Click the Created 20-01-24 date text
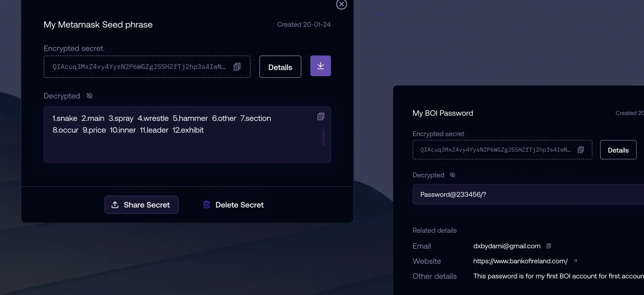The image size is (644, 295). click(x=304, y=24)
